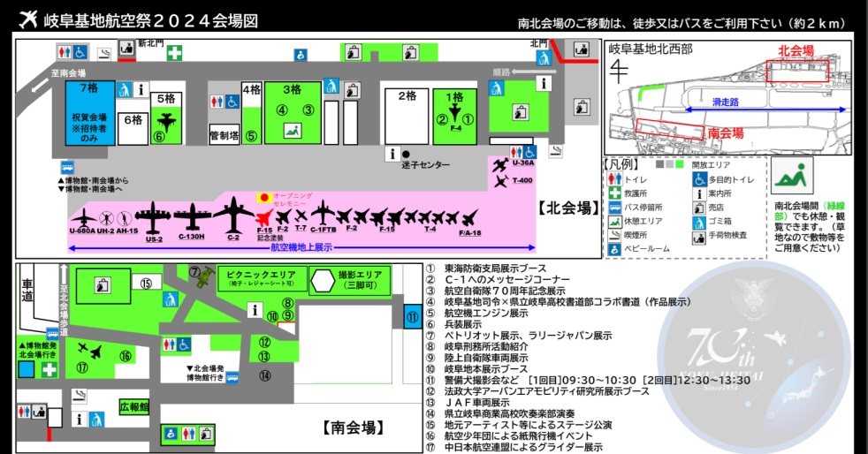Click the bus stop icon near 博物館行き
The width and height of the screenshot is (868, 454).
click(232, 378)
